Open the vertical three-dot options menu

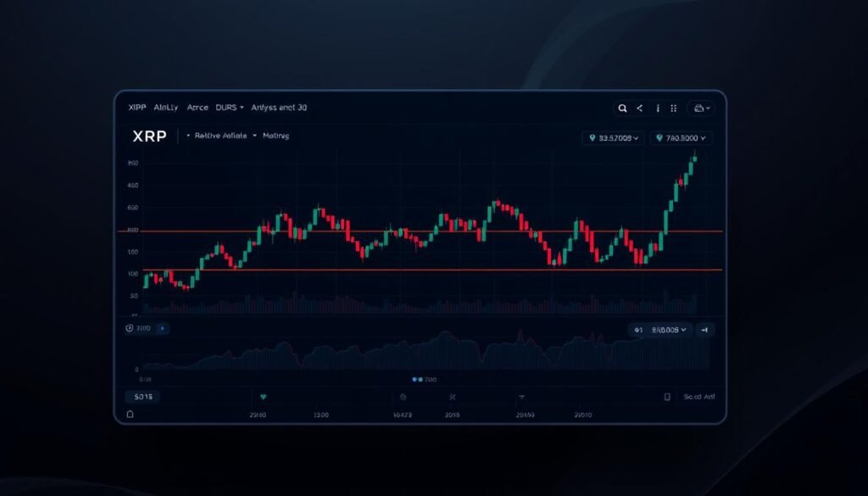pos(656,109)
